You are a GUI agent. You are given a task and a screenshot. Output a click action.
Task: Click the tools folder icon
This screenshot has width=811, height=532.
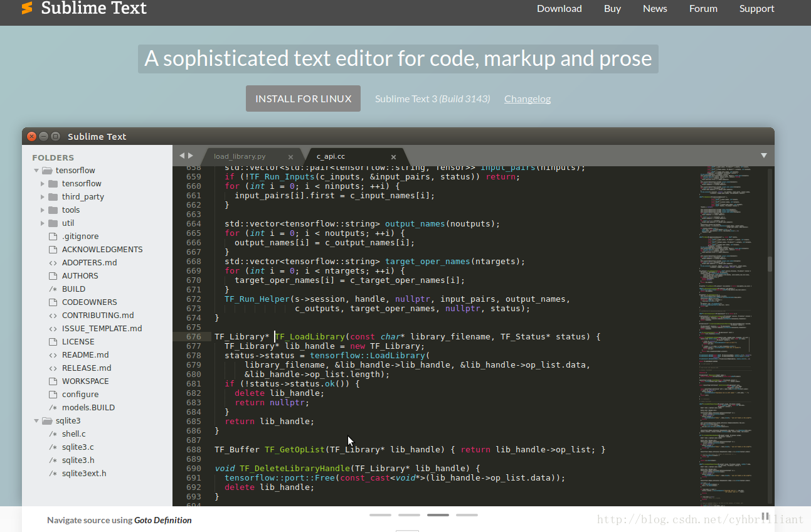(x=53, y=210)
